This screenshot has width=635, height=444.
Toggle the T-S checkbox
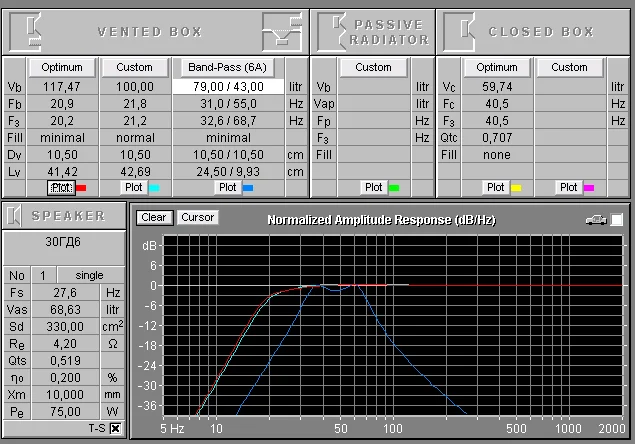click(115, 428)
